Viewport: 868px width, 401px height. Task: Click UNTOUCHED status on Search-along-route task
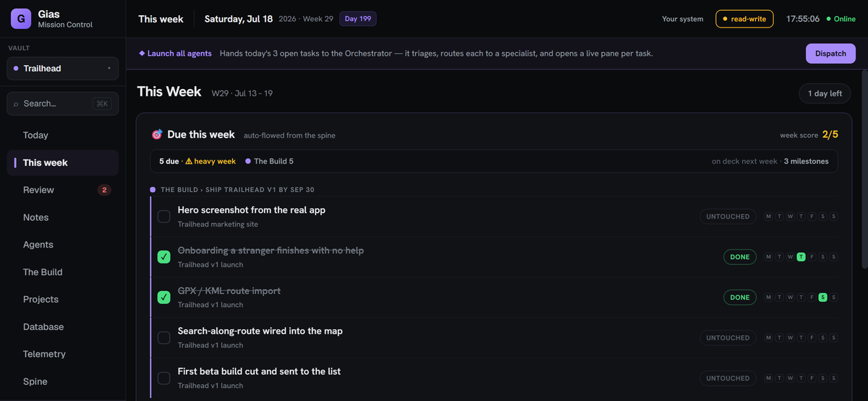coord(728,338)
